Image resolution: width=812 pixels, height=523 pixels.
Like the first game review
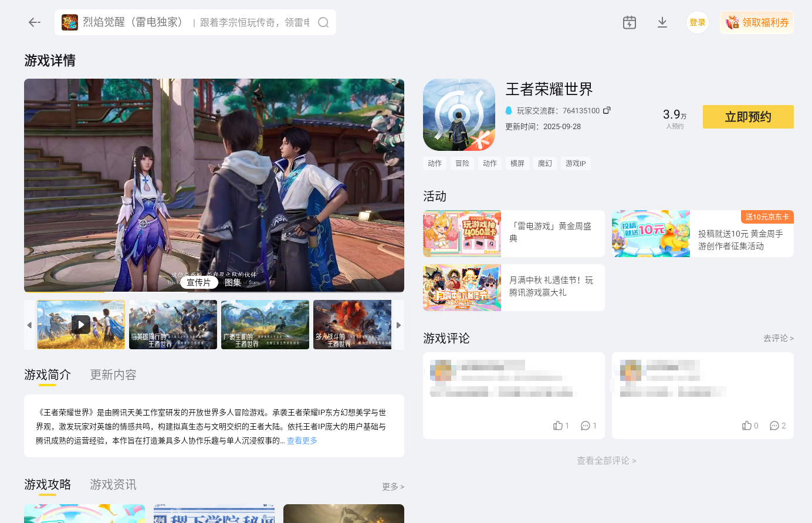[x=557, y=425]
